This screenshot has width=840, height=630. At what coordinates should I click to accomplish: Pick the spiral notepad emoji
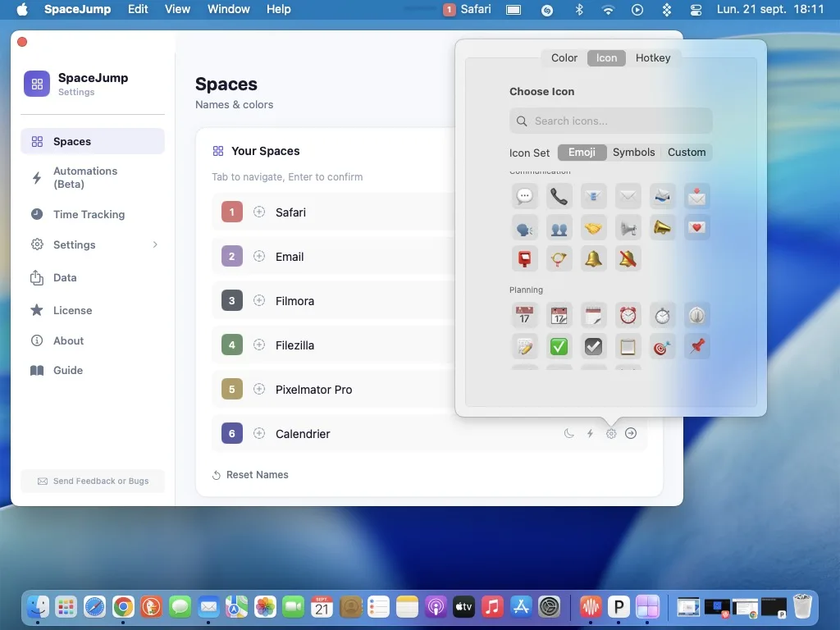593,315
